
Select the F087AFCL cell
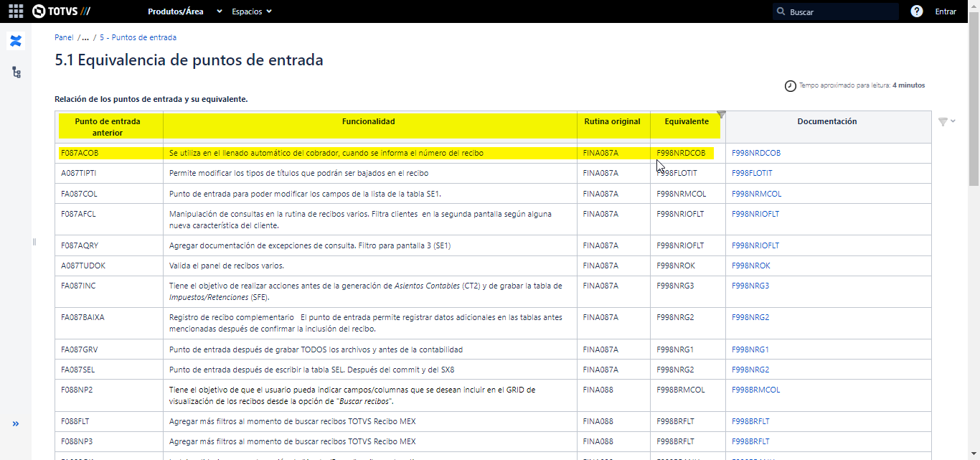[109, 219]
